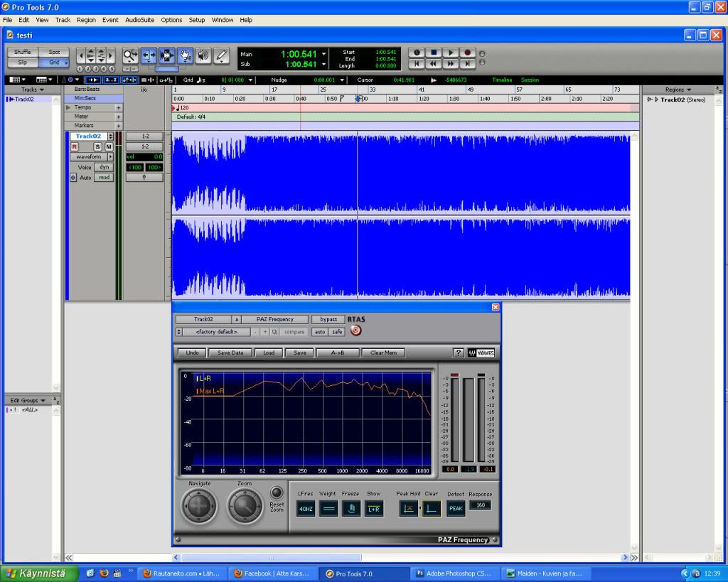This screenshot has height=582, width=728.
Task: Select the Scrubber speaker tool
Action: click(x=203, y=55)
